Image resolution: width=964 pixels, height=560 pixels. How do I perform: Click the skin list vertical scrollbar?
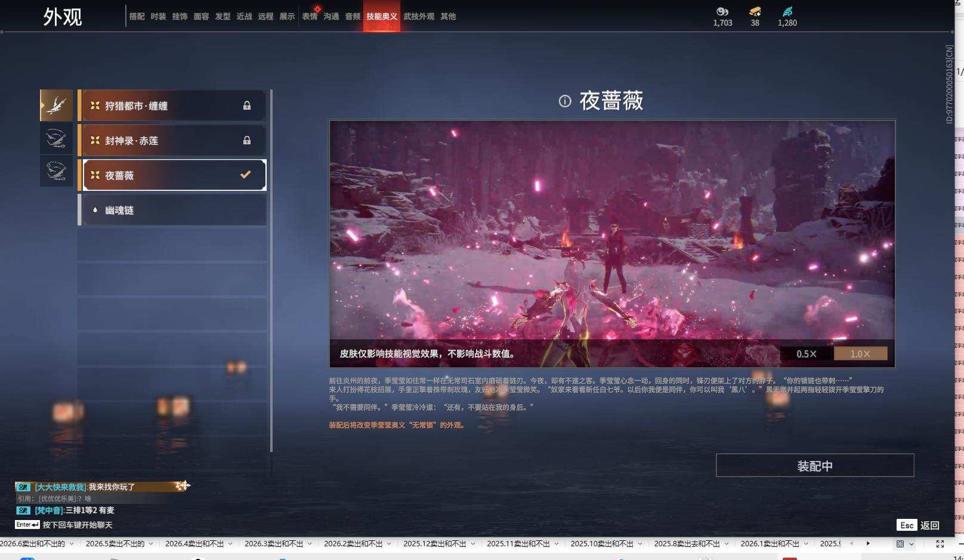click(271, 270)
